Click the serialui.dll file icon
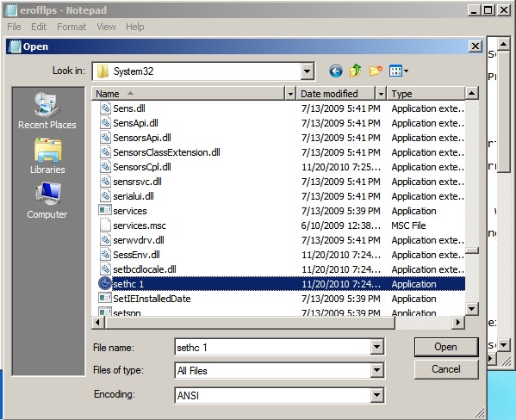516x420 pixels. (105, 196)
